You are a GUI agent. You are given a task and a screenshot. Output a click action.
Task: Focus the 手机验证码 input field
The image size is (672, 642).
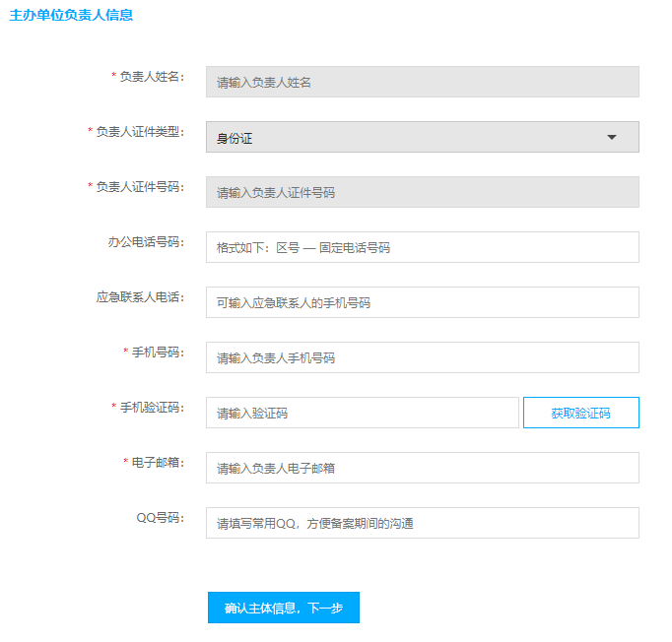coord(362,413)
